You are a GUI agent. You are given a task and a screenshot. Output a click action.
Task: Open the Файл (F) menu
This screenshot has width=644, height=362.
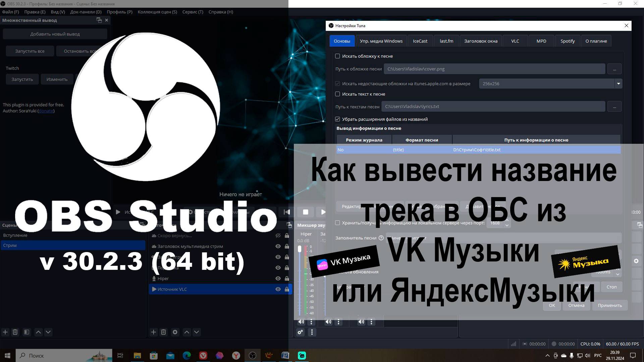(10, 12)
